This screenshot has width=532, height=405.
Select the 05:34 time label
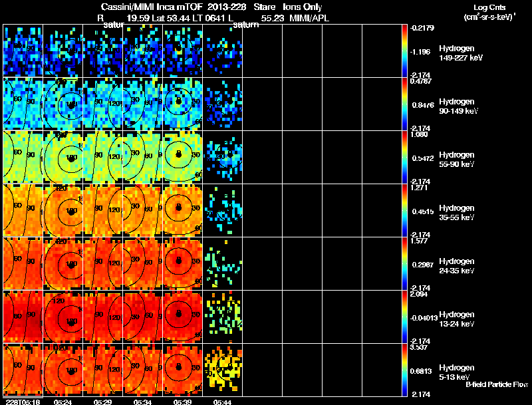142,402
